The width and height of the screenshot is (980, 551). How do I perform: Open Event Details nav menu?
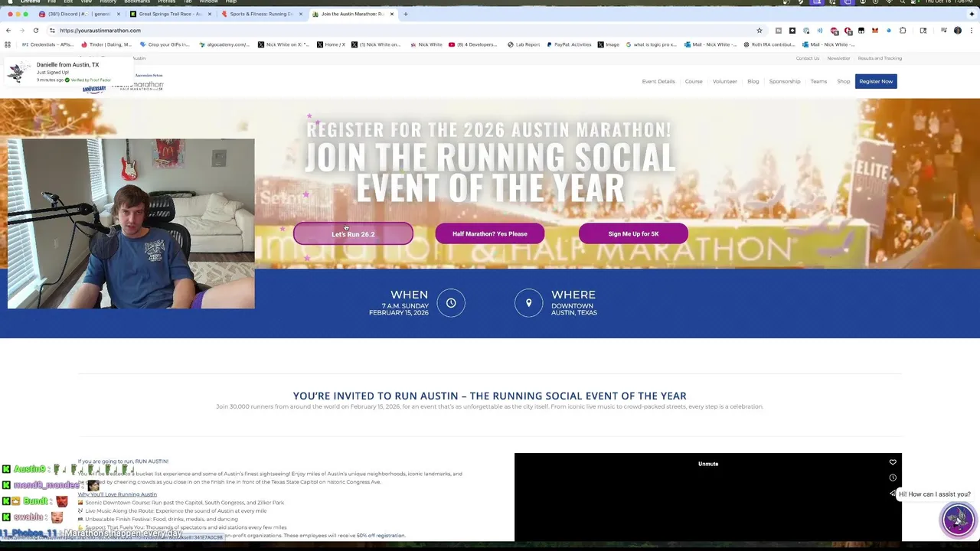658,81
